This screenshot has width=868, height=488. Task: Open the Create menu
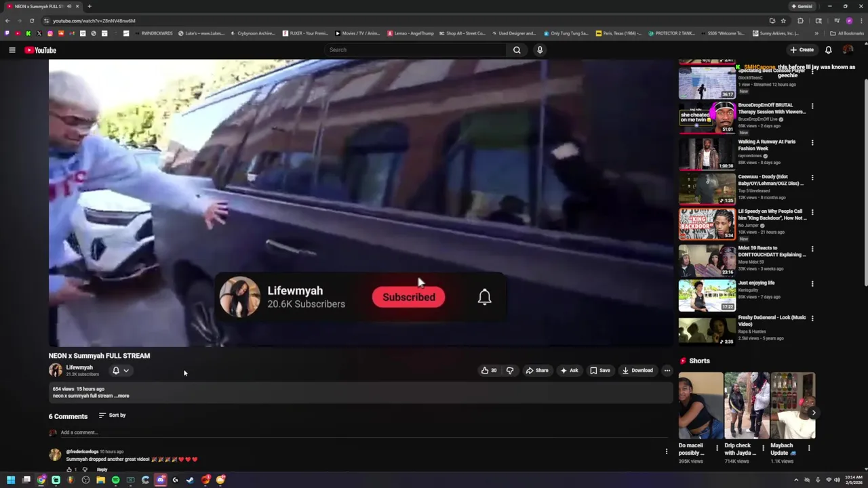click(802, 49)
